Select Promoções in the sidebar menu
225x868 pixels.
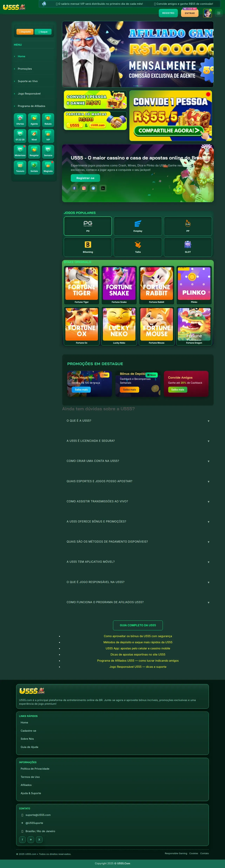coord(34,69)
